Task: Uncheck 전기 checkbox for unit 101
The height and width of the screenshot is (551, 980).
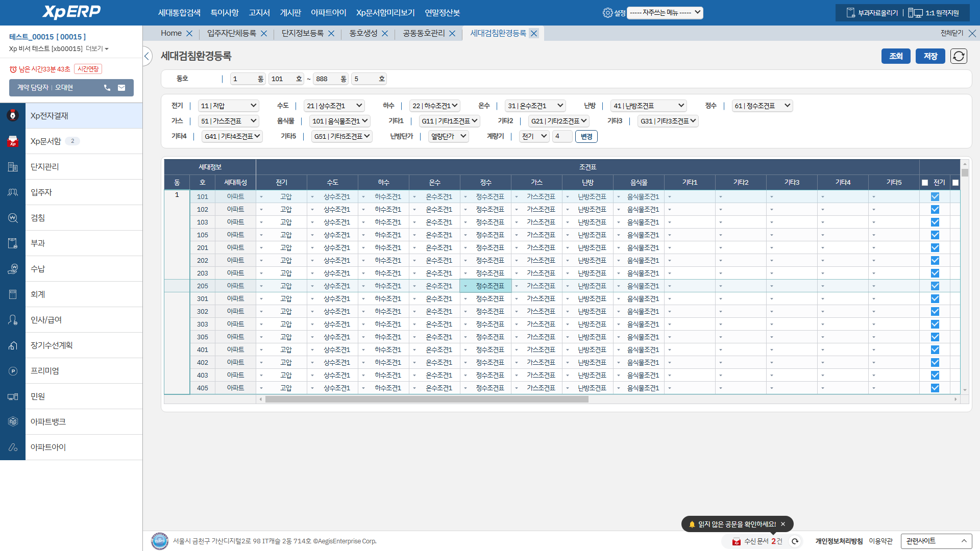Action: point(935,196)
